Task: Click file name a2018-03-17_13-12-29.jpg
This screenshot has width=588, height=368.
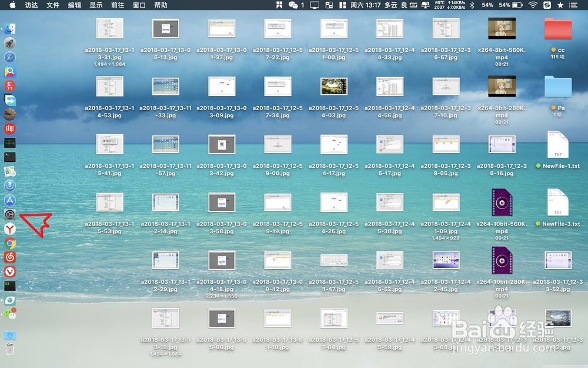Action: [166, 286]
